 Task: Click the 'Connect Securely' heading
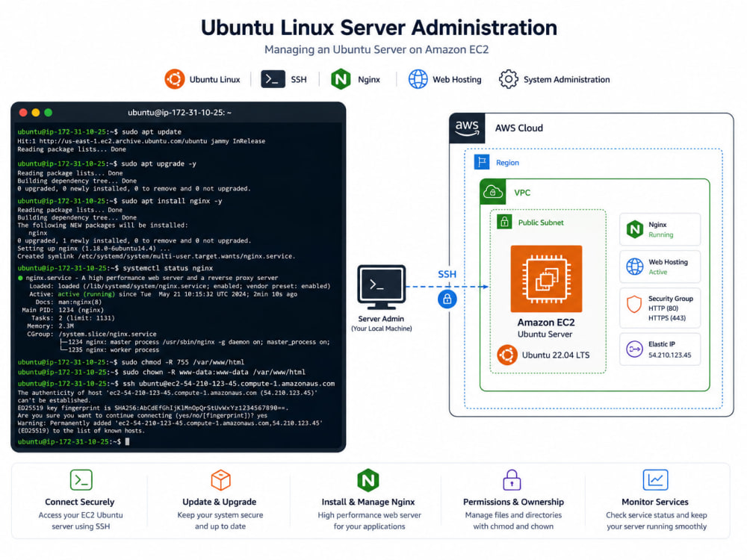80,502
